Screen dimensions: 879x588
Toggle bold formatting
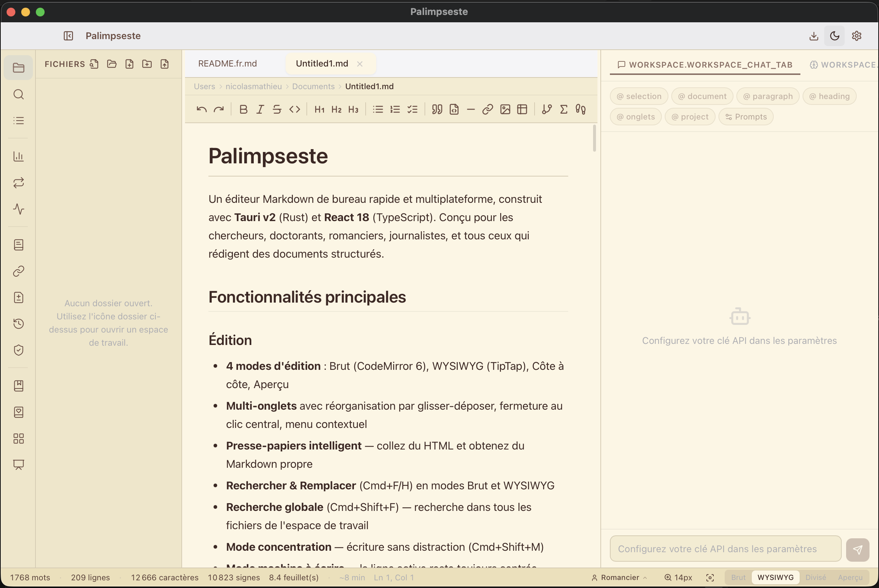click(243, 109)
